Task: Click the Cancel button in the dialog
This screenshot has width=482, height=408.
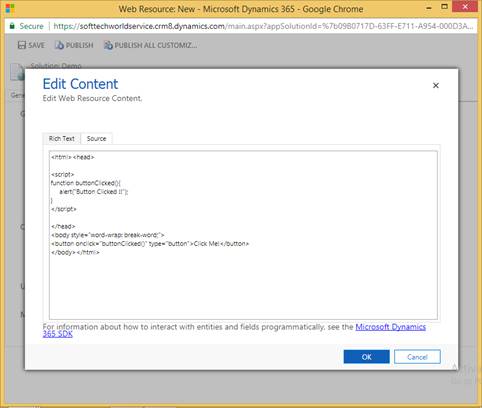Action: [417, 357]
